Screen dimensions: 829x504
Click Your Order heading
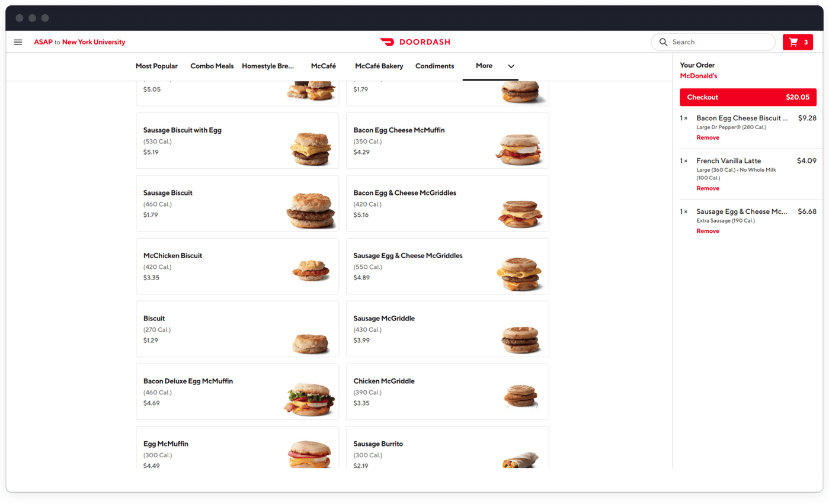[697, 65]
